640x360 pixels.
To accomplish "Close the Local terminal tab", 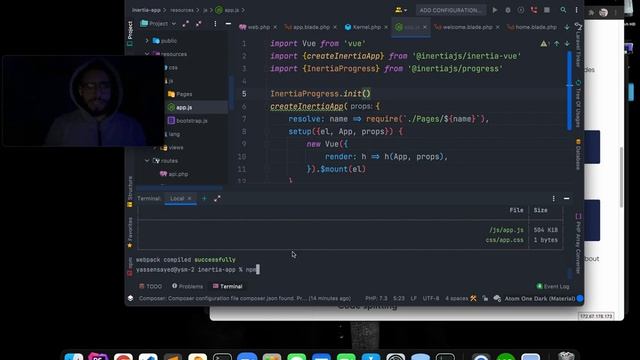I will click(x=189, y=198).
